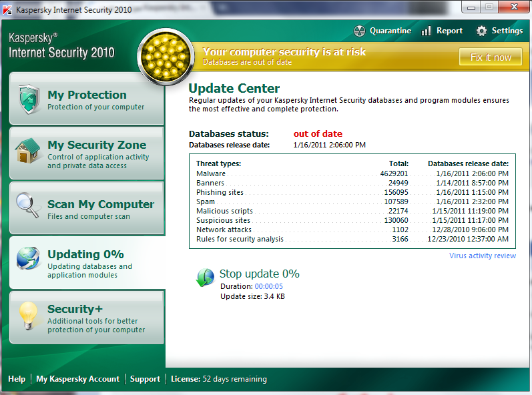532x395 pixels.
Task: Click the Security+ light bulb icon
Action: tap(28, 316)
